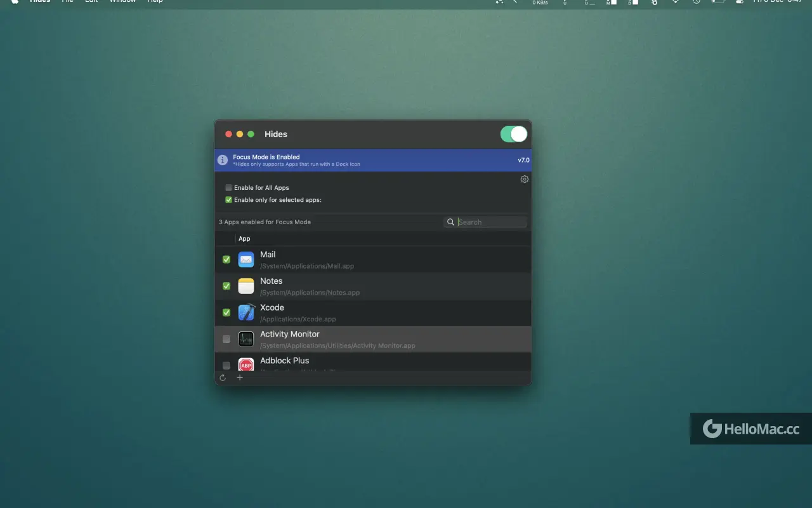812x508 pixels.
Task: Uncheck Enable only for selected apps
Action: (x=228, y=199)
